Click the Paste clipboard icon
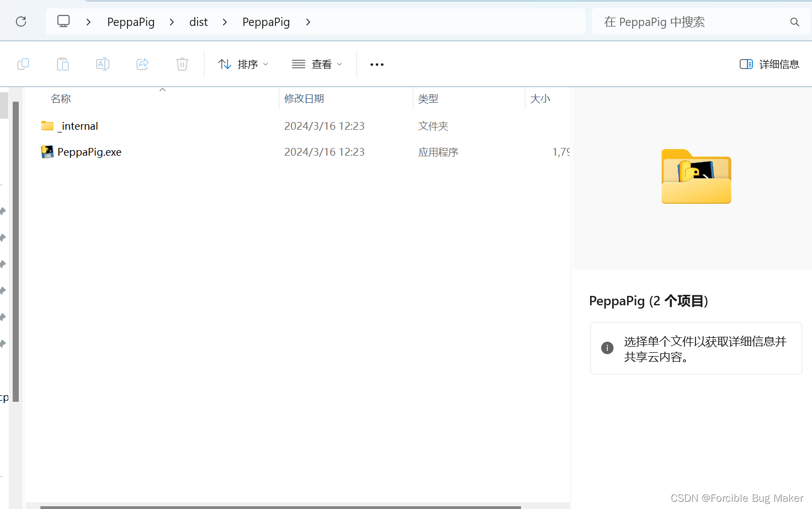Viewport: 812px width, 509px height. 63,64
